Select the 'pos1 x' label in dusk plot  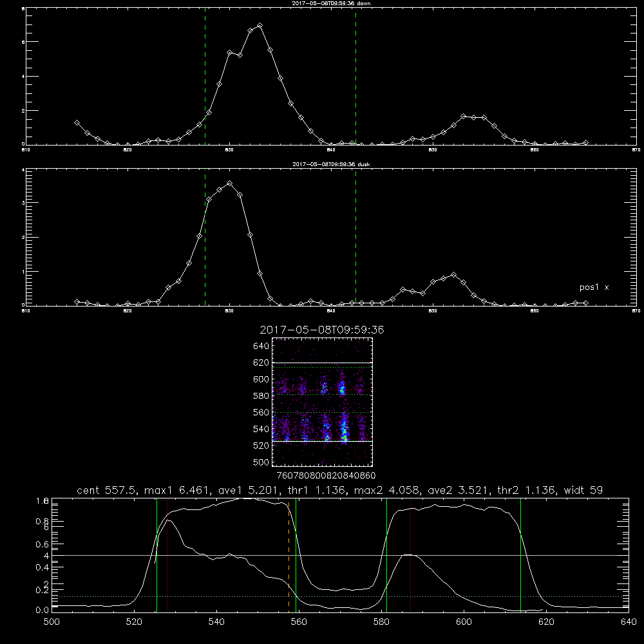point(594,287)
